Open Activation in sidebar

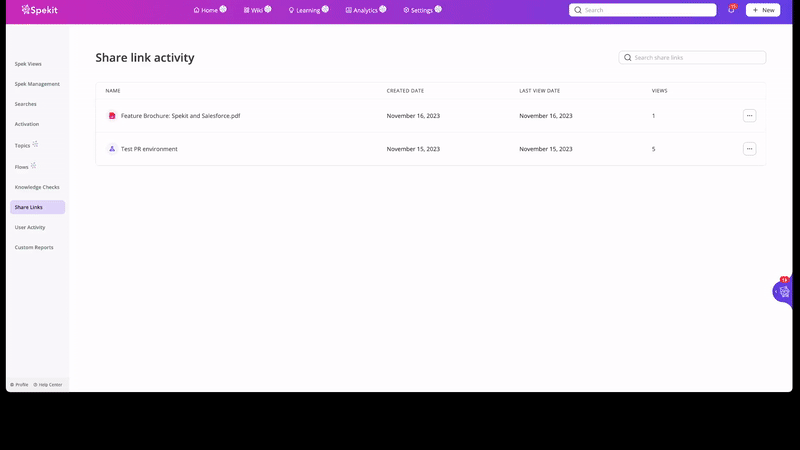(27, 124)
